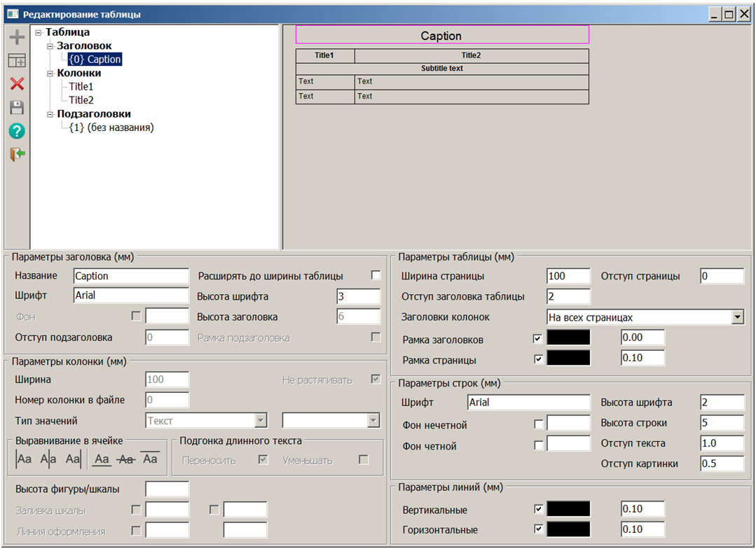Select left horizontal alignment in cell
Screen dimensions: 756x549
[x=25, y=459]
